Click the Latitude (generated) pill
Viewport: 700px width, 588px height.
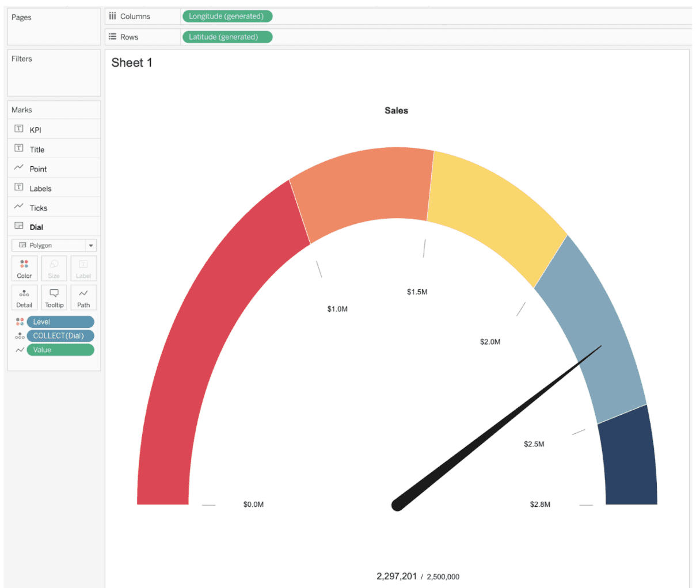(x=227, y=36)
